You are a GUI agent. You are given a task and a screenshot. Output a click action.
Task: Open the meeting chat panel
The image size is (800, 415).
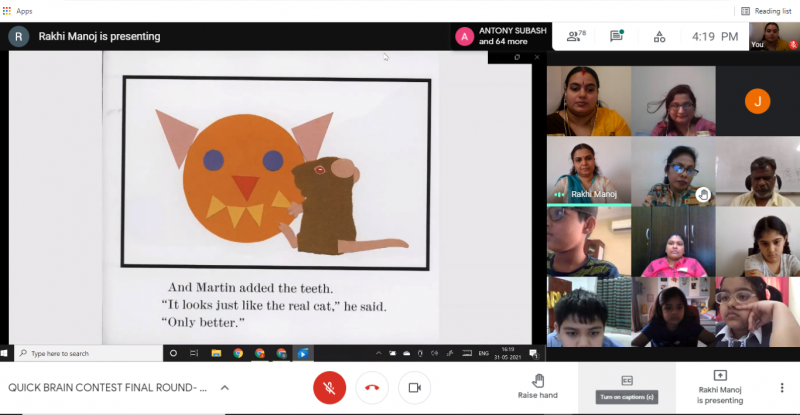click(617, 37)
